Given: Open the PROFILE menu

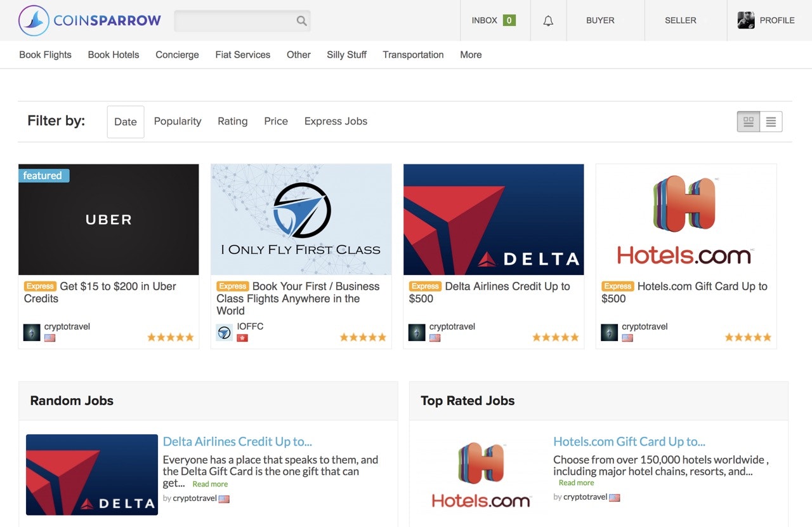Looking at the screenshot, I should 777,20.
